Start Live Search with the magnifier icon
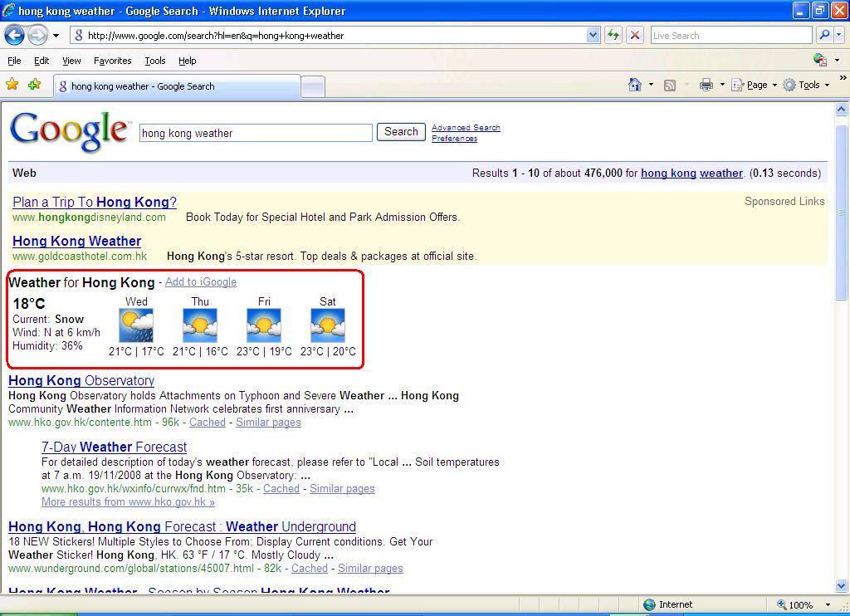The height and width of the screenshot is (616, 850). coord(824,35)
